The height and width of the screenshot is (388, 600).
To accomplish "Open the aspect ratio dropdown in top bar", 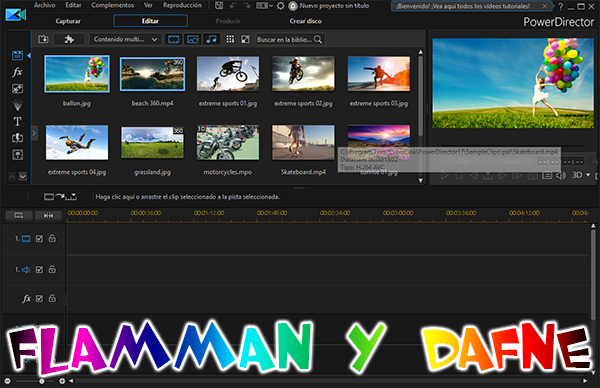I will [264, 6].
